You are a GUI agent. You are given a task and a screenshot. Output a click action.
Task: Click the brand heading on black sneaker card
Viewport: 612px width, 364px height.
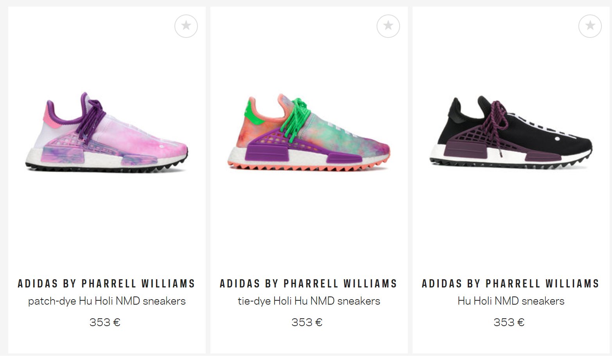pos(511,284)
